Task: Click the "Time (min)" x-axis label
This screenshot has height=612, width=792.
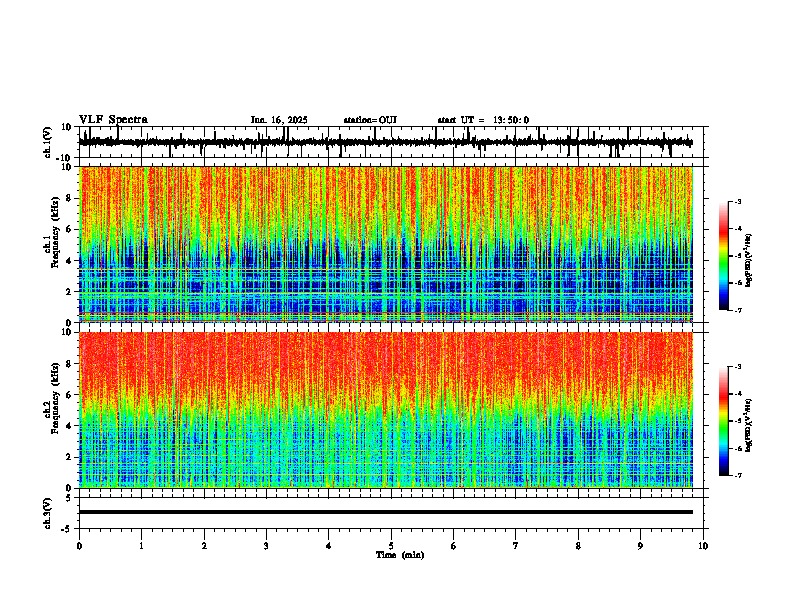Action: click(400, 555)
